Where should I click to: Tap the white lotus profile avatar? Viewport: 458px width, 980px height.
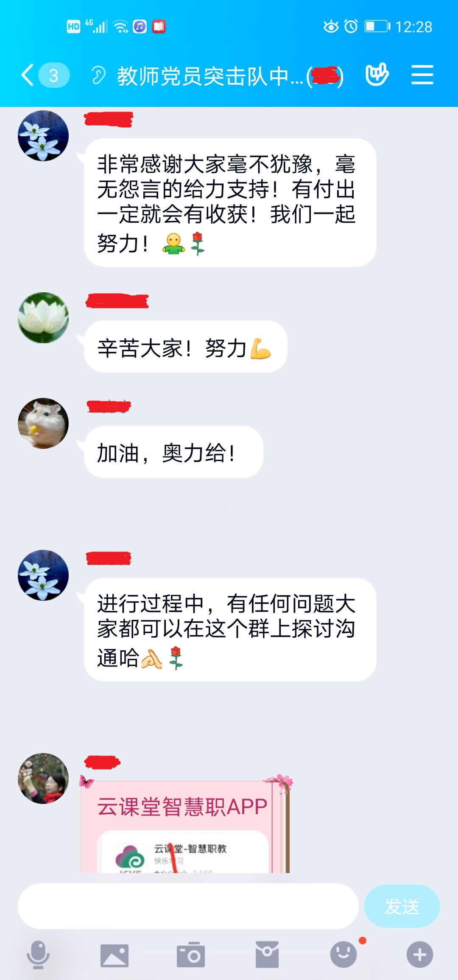43,318
